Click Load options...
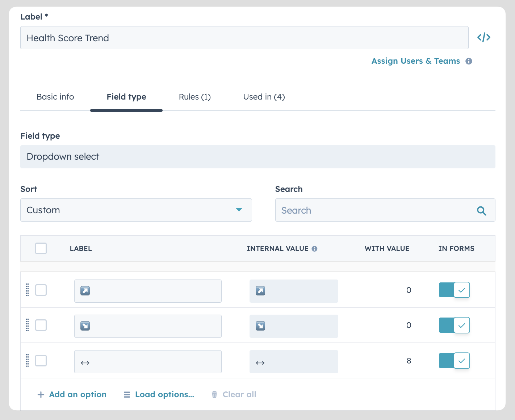The height and width of the screenshot is (420, 515). [x=165, y=395]
